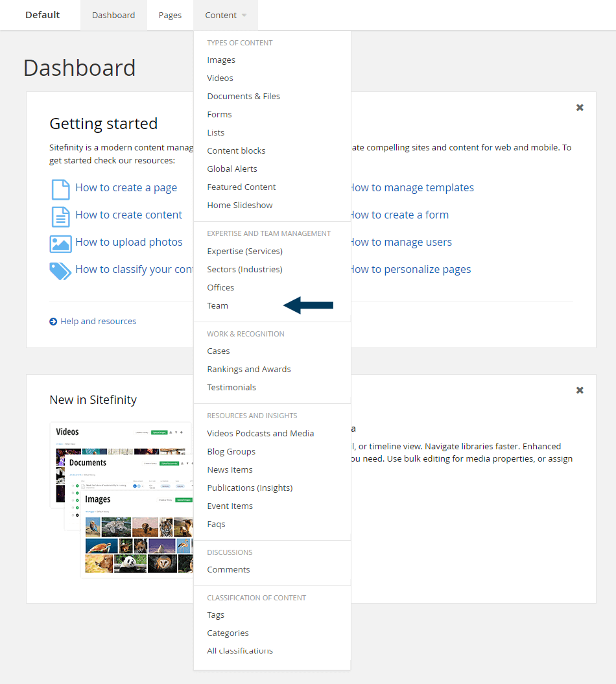Click the Videos library preview thumbnail

(x=122, y=438)
